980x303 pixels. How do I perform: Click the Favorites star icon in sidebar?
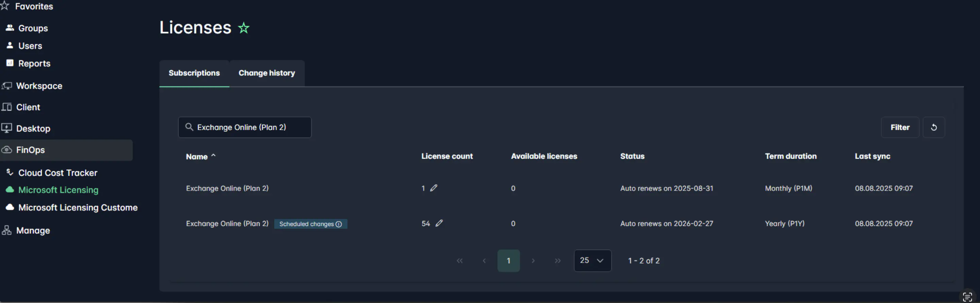click(4, 6)
